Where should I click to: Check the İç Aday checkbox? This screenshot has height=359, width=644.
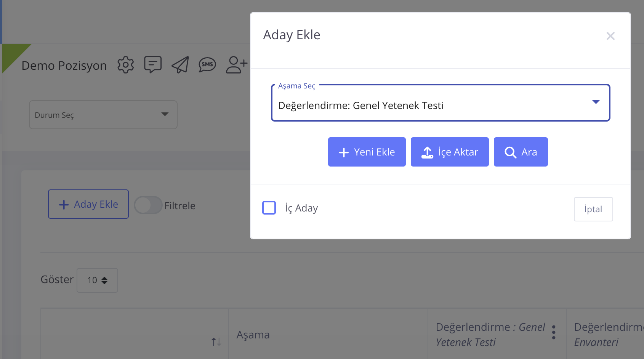click(269, 208)
